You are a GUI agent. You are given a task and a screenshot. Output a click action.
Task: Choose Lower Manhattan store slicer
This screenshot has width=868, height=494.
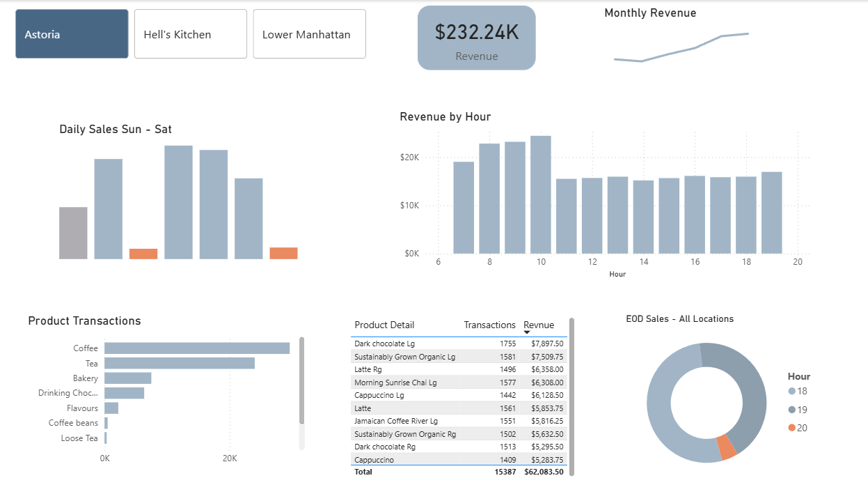point(309,34)
